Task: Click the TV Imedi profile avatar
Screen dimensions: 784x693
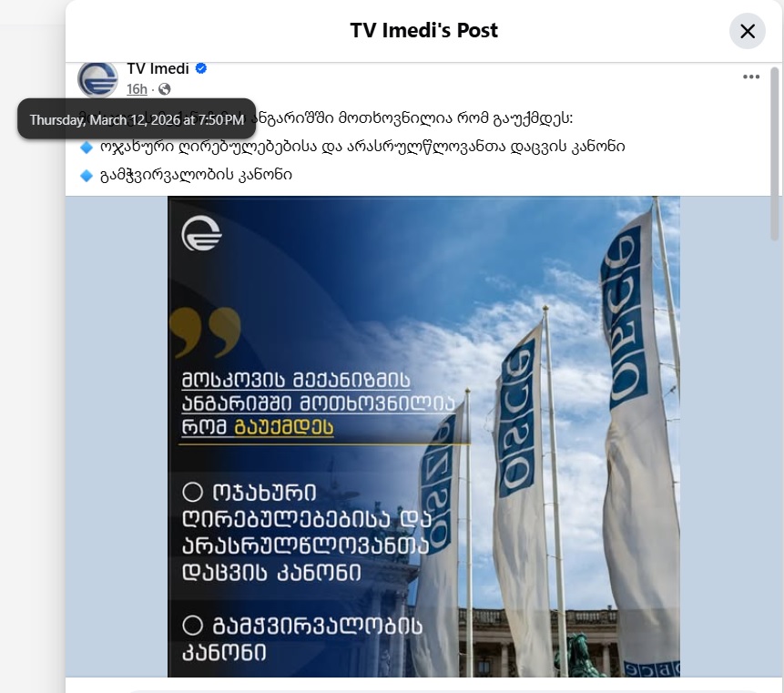Action: point(97,79)
